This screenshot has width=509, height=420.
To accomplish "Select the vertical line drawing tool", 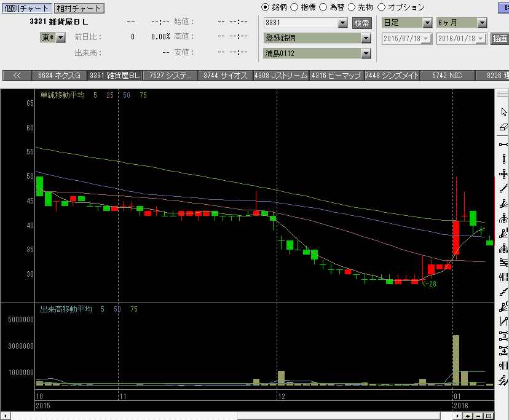I will tap(503, 159).
